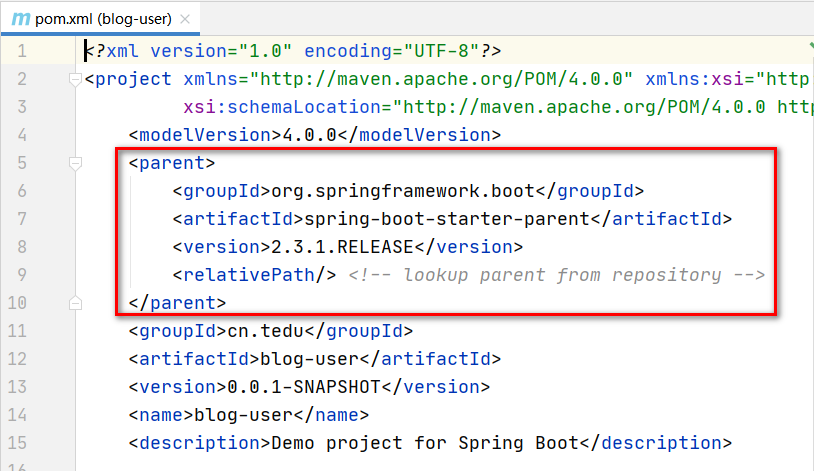
Task: Click line number 4 in the gutter
Action: click(22, 135)
